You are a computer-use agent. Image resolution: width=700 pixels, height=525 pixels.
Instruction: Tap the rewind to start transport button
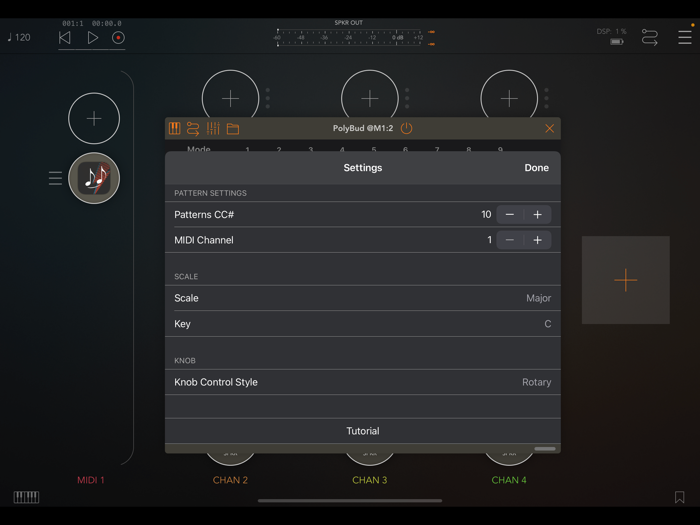pos(65,38)
